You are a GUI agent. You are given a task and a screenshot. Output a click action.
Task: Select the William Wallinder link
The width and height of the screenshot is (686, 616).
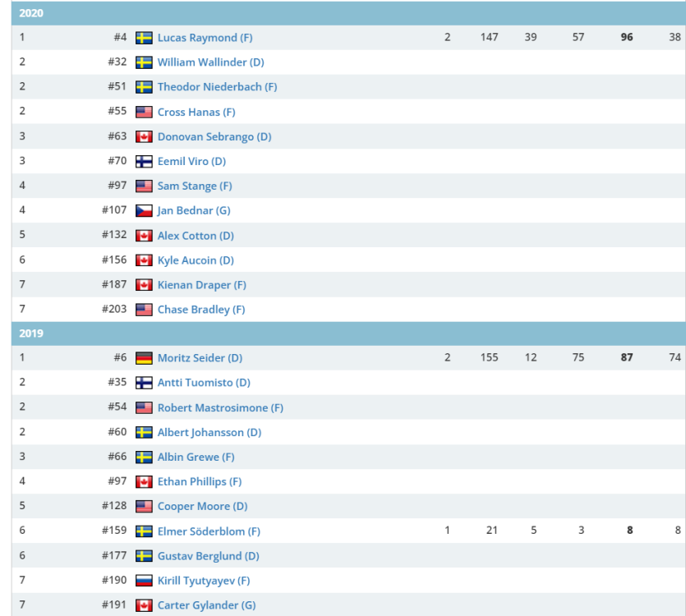(x=210, y=62)
